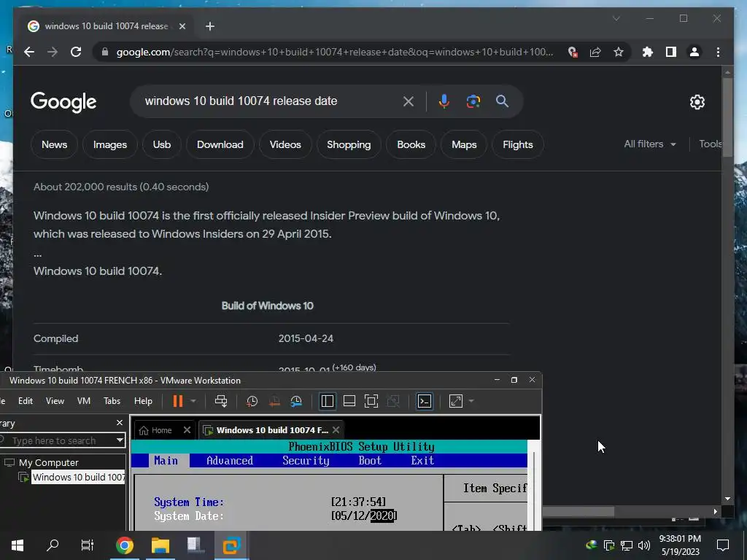Expand VMware library search dropdown
Screen dimensions: 747x560
coord(120,440)
